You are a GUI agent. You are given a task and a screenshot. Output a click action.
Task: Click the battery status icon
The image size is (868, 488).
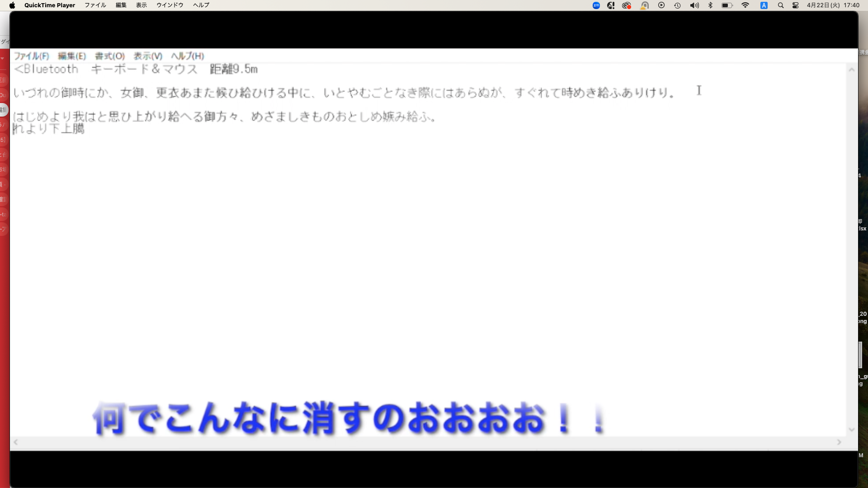tap(727, 5)
